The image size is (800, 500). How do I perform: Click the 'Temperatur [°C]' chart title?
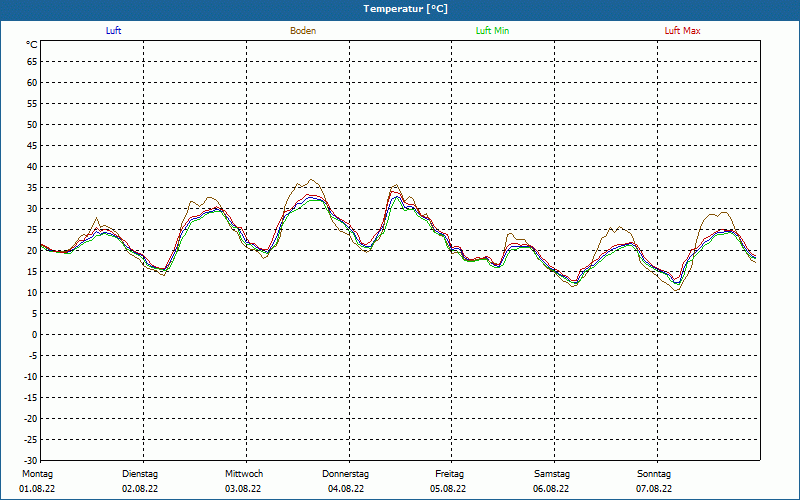[406, 9]
